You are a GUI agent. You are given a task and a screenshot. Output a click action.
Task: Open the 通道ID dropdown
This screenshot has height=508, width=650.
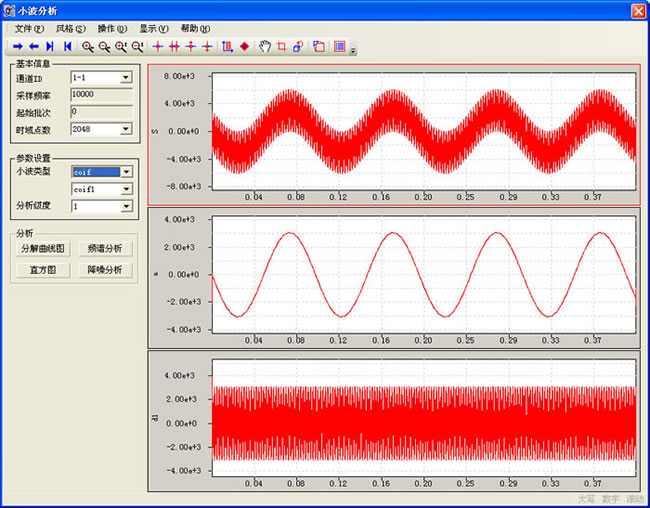coord(126,77)
